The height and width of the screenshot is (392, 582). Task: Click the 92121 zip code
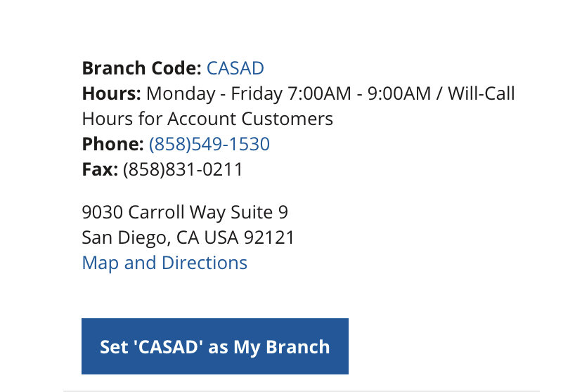tap(269, 237)
